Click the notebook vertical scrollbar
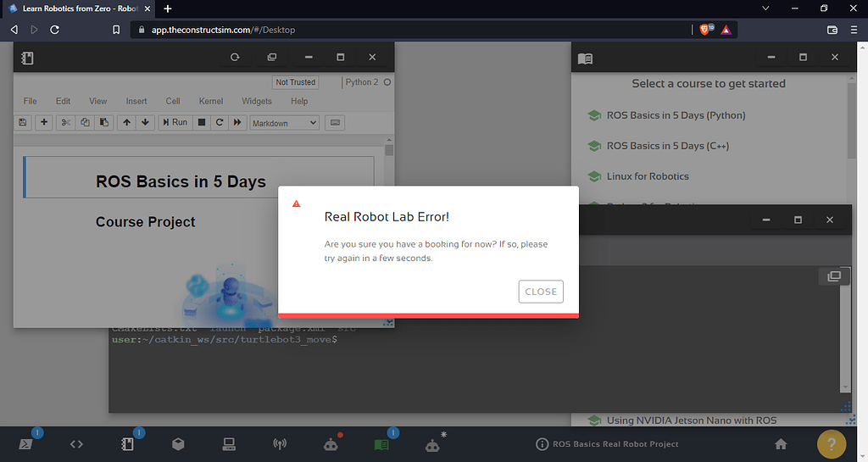Viewport: 868px width, 462px height. pos(389,150)
